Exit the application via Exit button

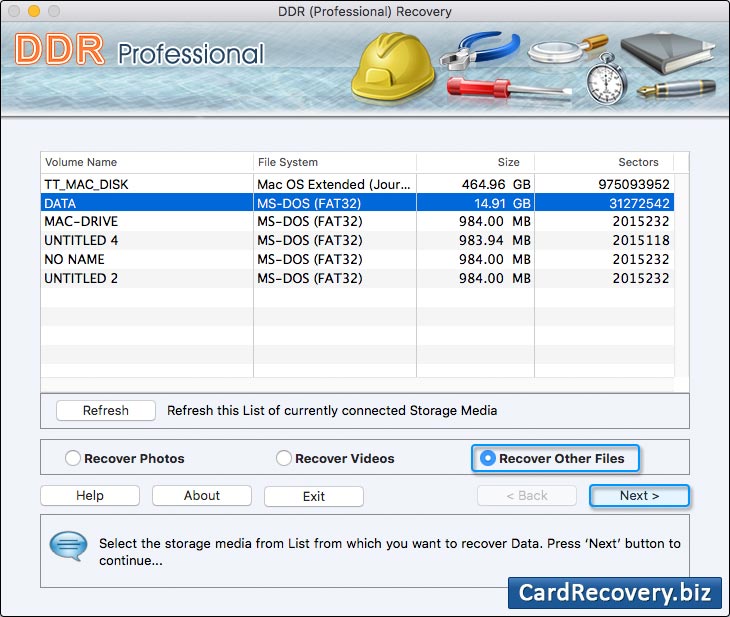[x=314, y=496]
